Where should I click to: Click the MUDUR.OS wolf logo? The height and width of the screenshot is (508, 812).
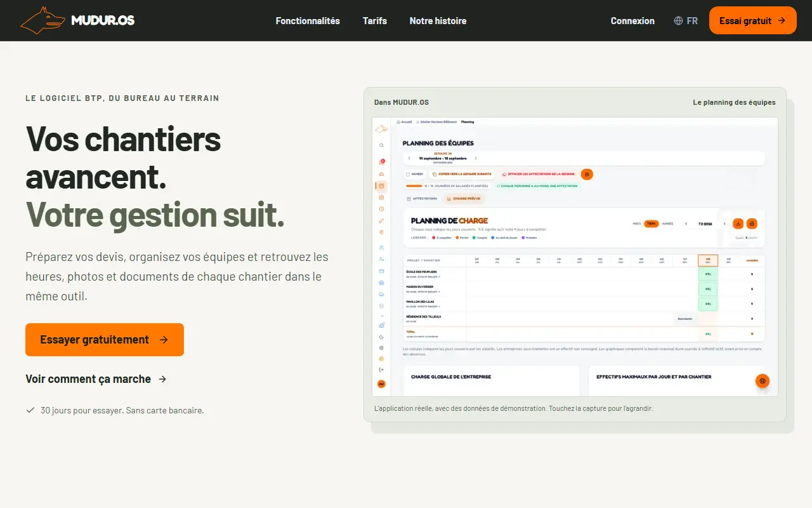(77, 20)
